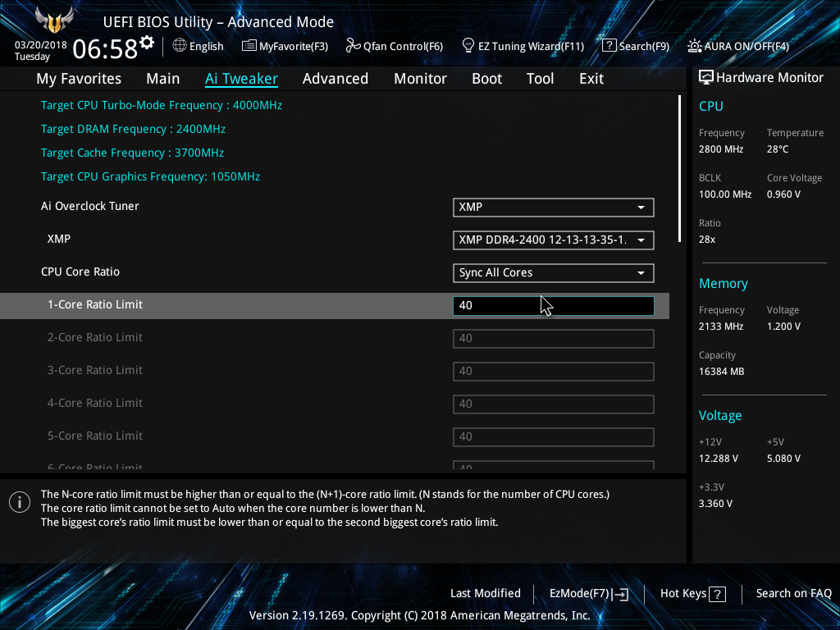Viewport: 840px width, 630px height.
Task: Click the 06:58 clock display
Action: [x=105, y=48]
